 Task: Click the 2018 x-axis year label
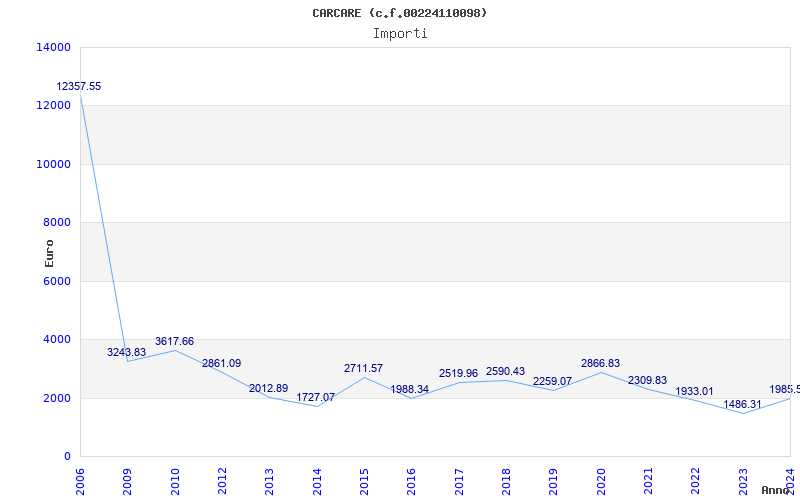click(506, 481)
